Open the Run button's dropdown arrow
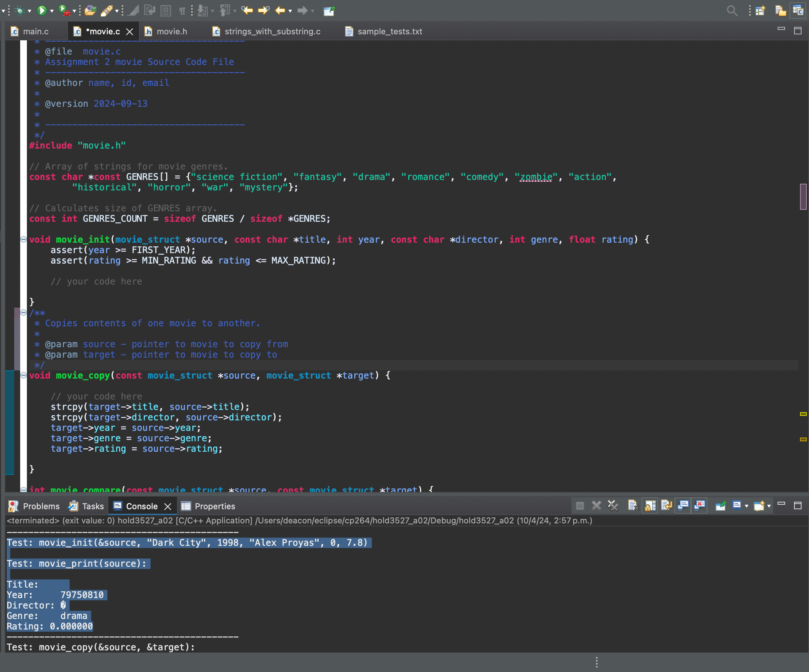 [x=52, y=10]
